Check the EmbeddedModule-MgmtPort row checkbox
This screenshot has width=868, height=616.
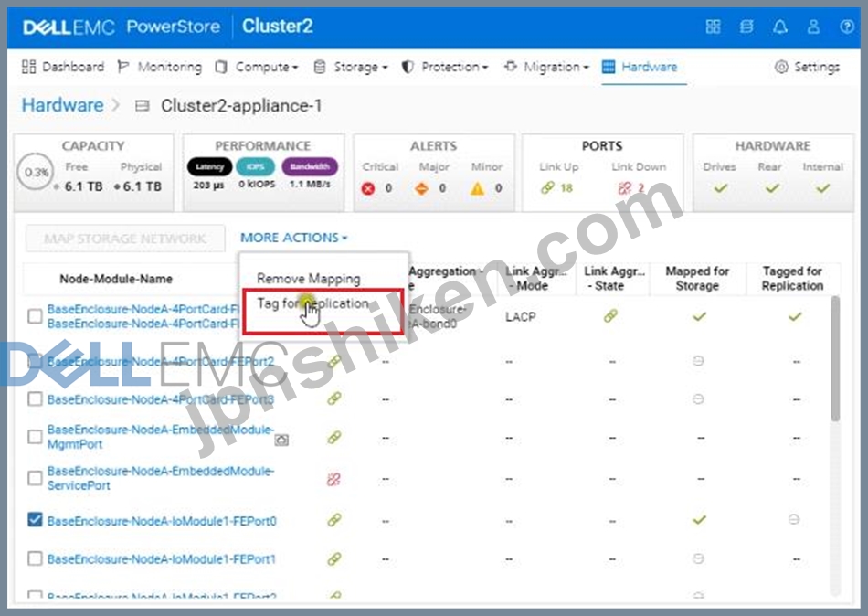[x=35, y=437]
